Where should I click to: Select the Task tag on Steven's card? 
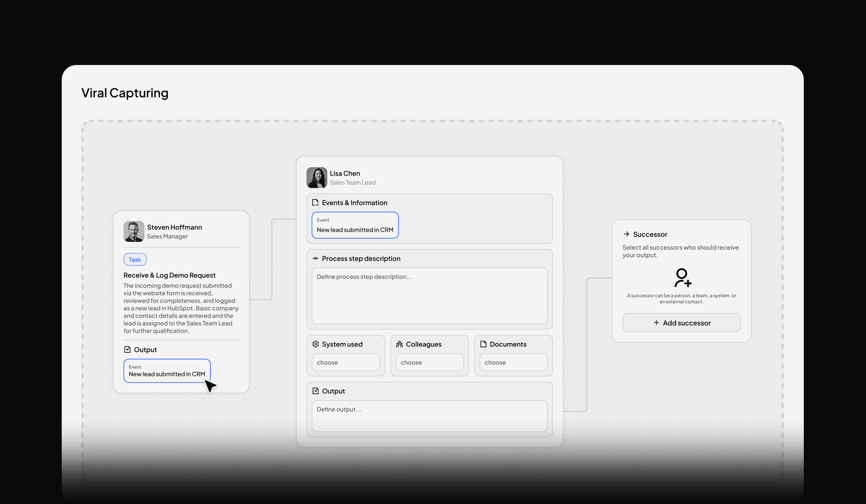tap(135, 259)
